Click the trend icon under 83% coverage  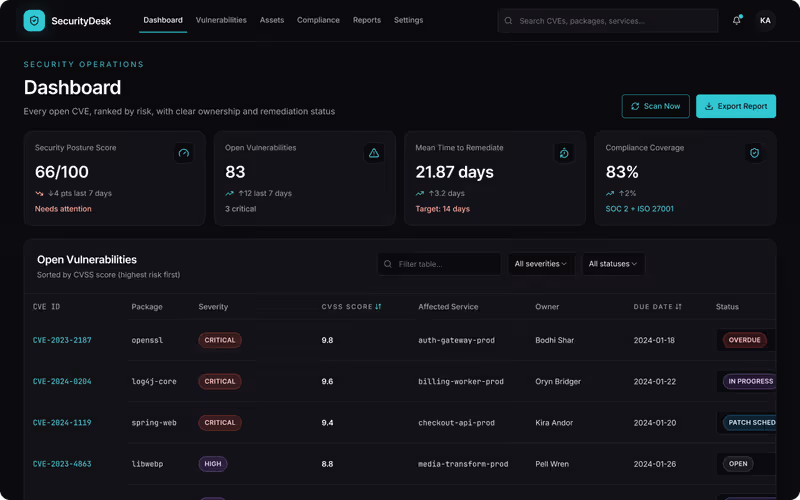610,193
